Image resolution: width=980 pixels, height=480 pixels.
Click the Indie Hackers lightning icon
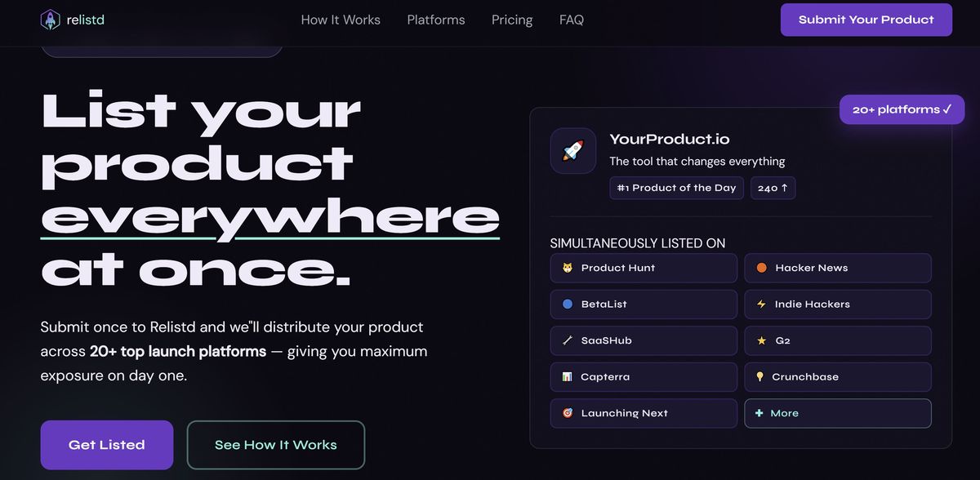coord(759,304)
